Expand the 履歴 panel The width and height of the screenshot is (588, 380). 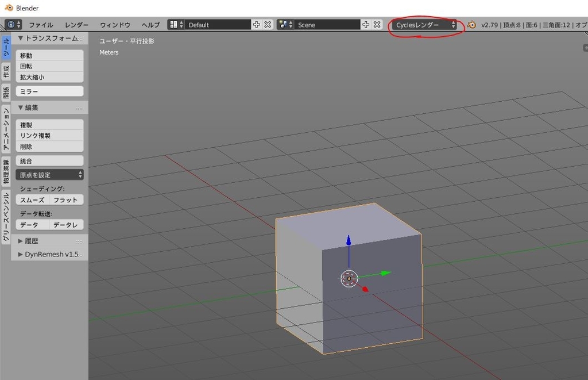21,241
